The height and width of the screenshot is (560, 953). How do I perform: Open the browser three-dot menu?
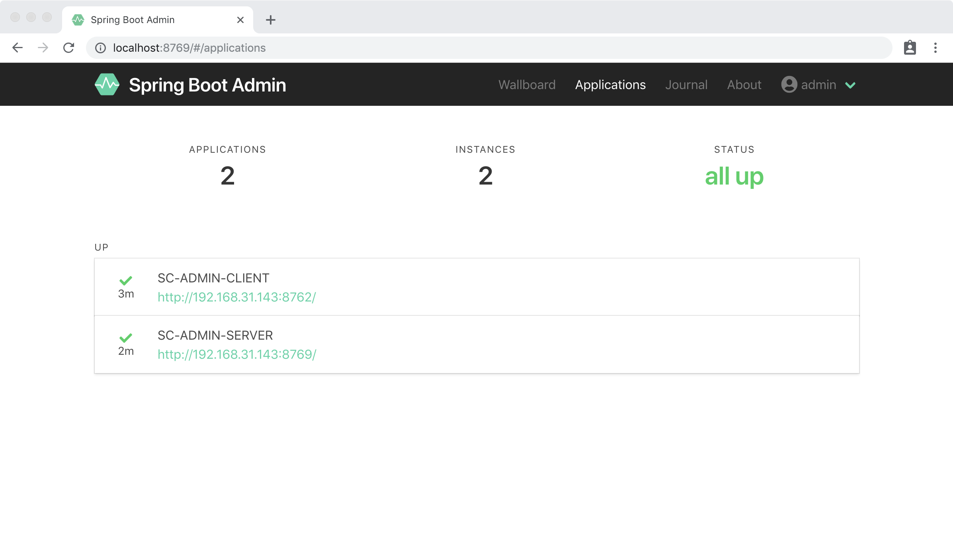(x=935, y=48)
